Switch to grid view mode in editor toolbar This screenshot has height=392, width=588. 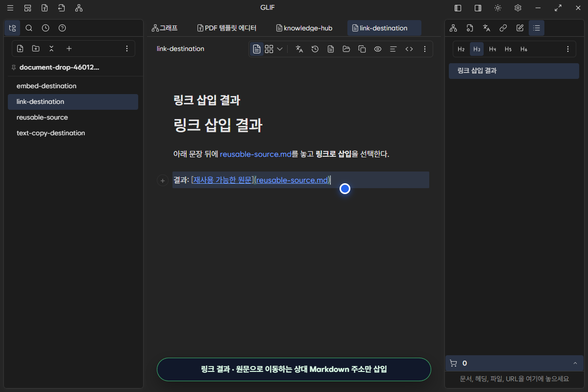[x=269, y=49]
